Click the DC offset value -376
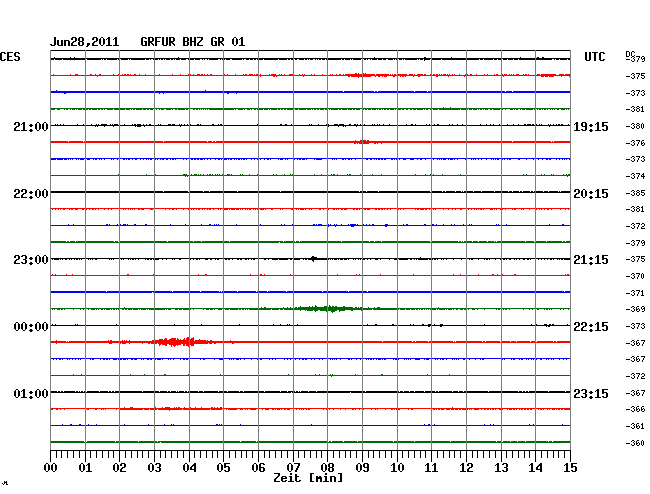Screen dimensions: 650x494 635,143
